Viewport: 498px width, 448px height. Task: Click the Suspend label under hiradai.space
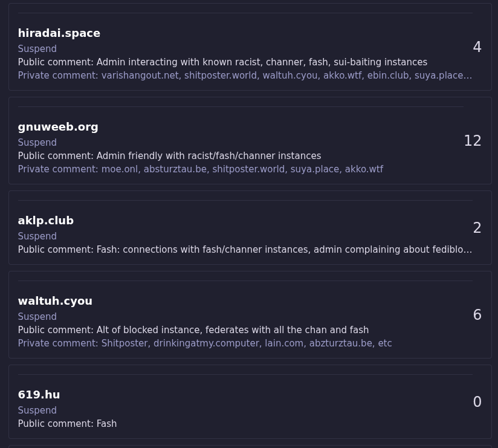37,49
